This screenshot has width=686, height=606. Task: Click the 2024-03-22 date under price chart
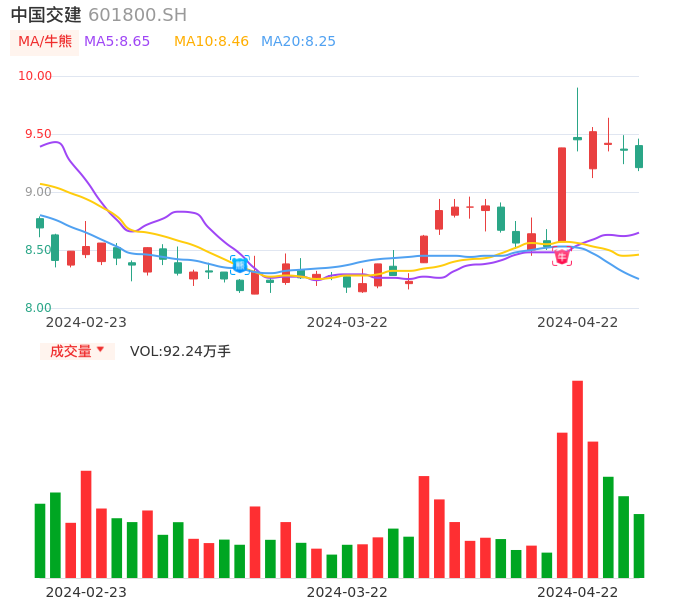(347, 322)
